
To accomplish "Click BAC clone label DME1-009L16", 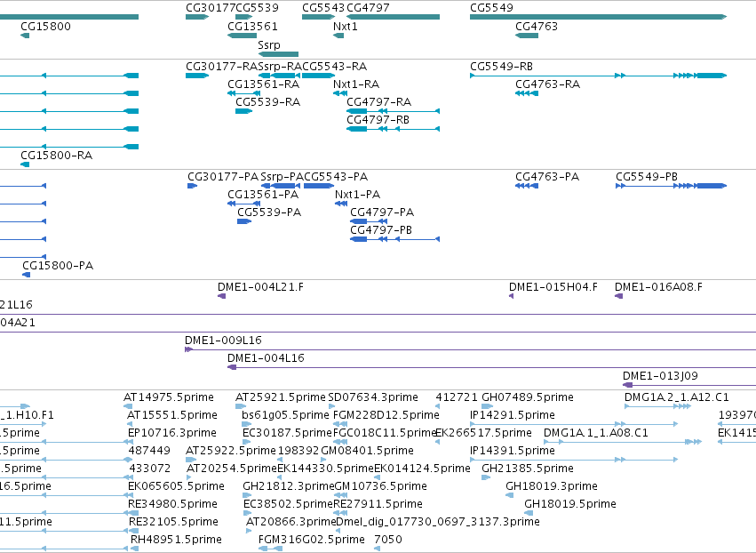I will click(223, 341).
